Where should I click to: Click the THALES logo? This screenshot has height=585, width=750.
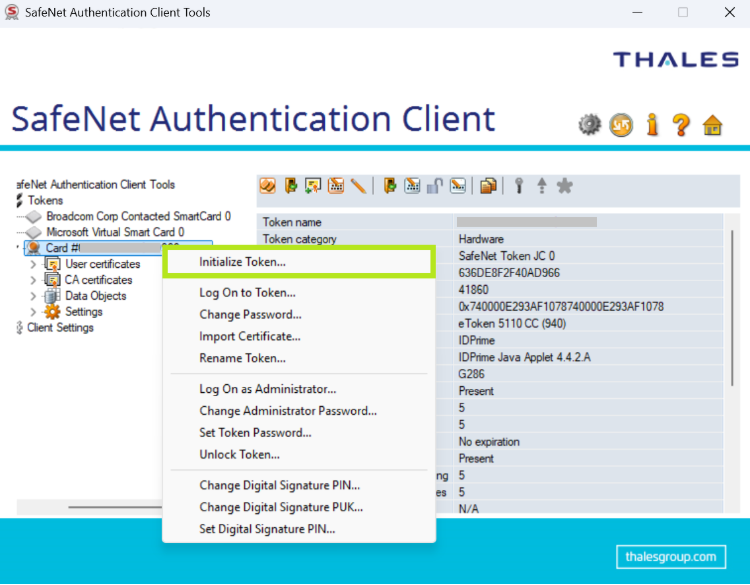point(676,59)
